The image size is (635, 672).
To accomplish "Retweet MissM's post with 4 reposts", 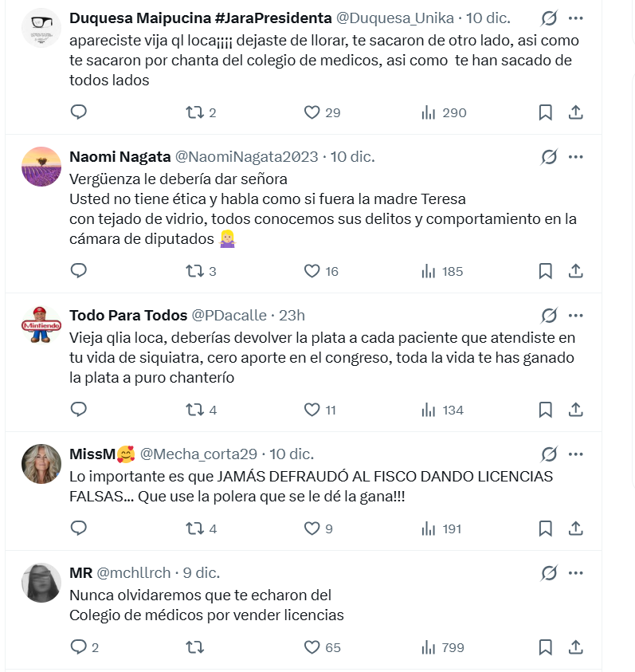I will (194, 529).
